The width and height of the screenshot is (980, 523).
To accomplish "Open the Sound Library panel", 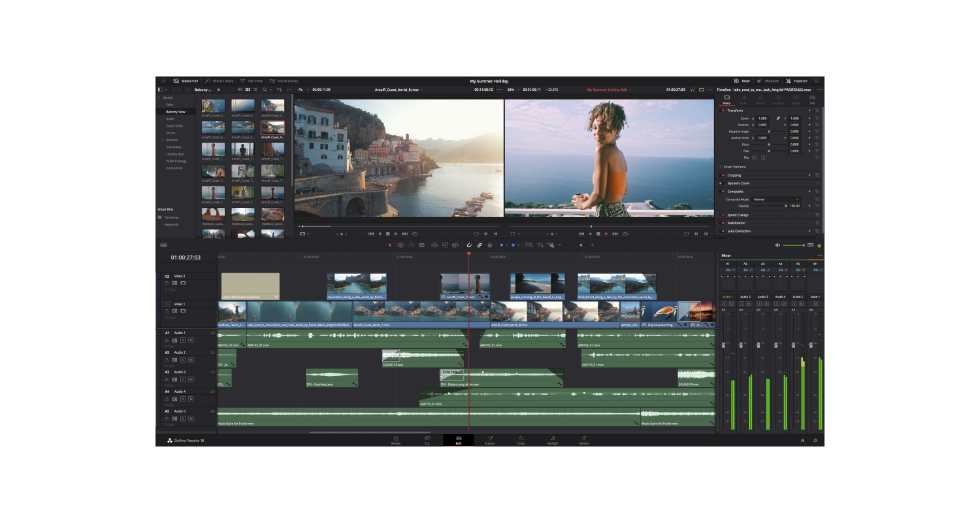I will [284, 81].
